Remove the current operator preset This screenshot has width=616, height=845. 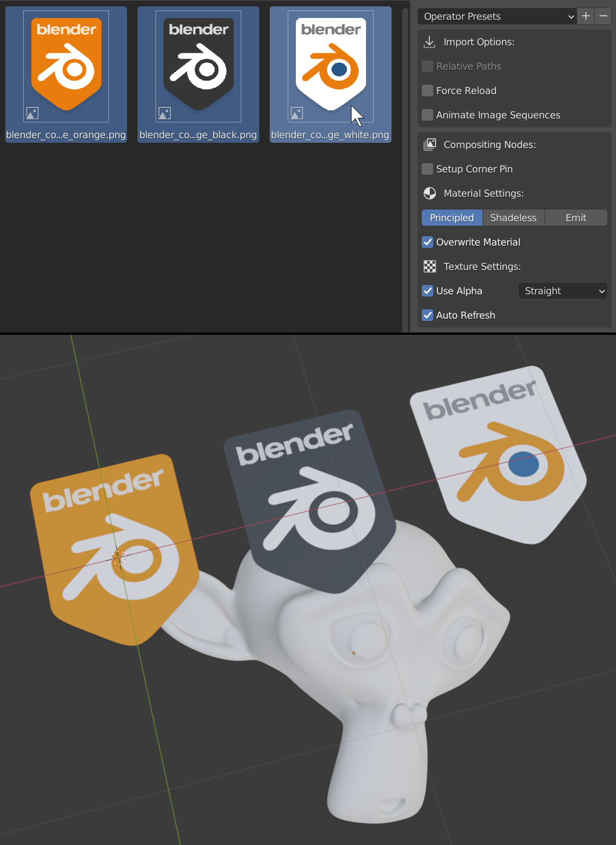point(603,16)
